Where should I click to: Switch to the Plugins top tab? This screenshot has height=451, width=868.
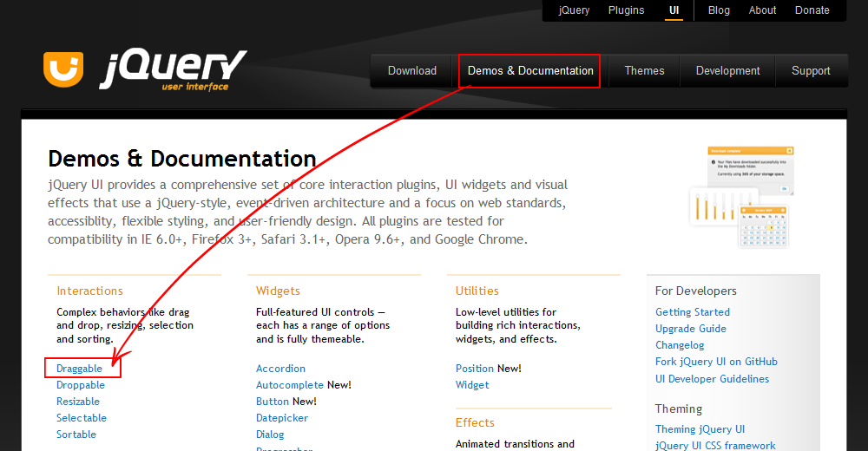pos(626,10)
